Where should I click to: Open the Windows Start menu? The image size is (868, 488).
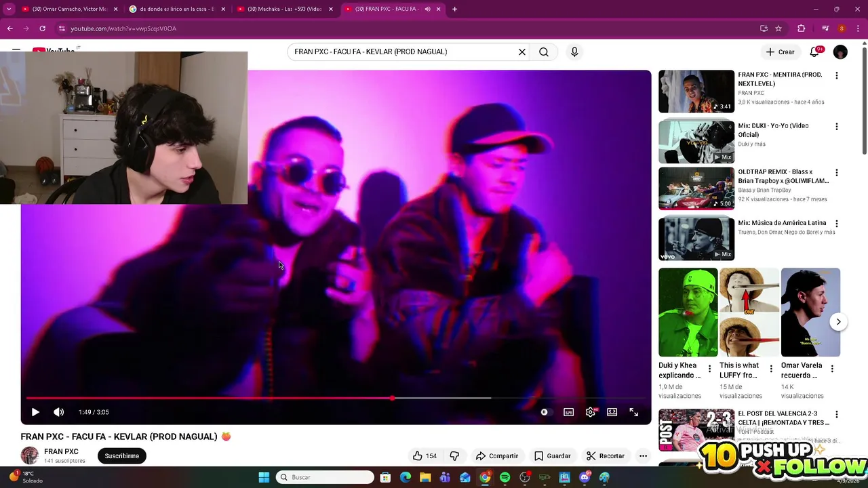264,477
